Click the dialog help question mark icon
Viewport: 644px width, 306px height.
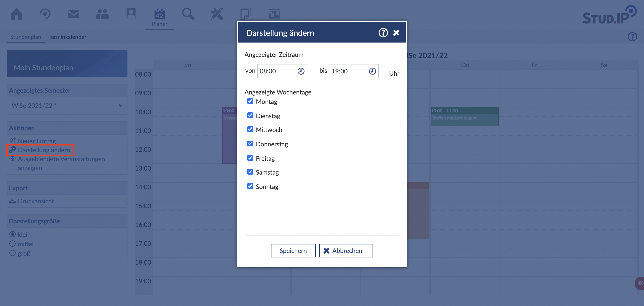[x=383, y=33]
